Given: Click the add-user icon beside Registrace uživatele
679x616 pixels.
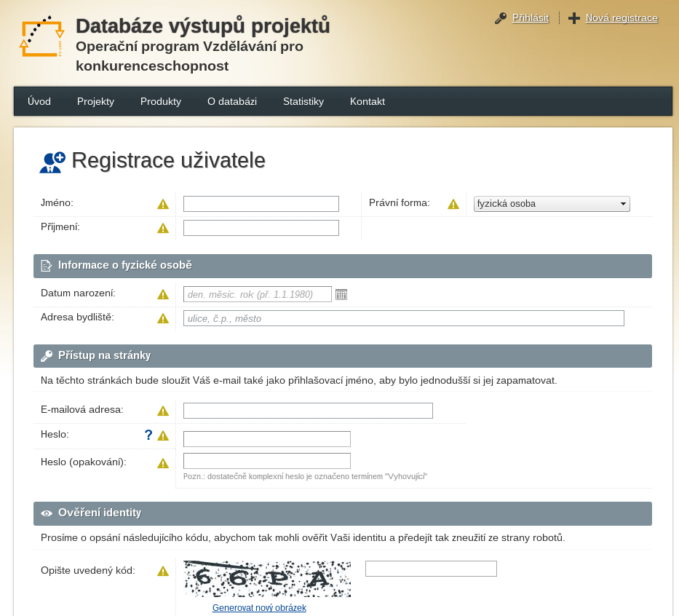Looking at the screenshot, I should (x=51, y=161).
